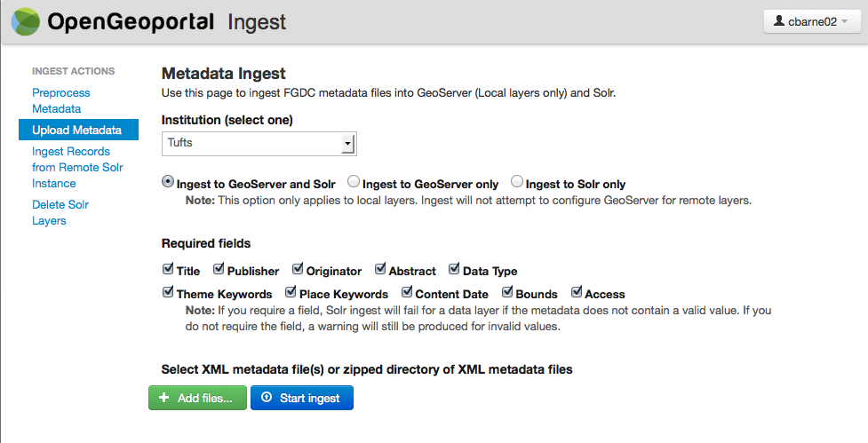Open the cbarne02 user menu caret
868x443 pixels.
pos(845,22)
